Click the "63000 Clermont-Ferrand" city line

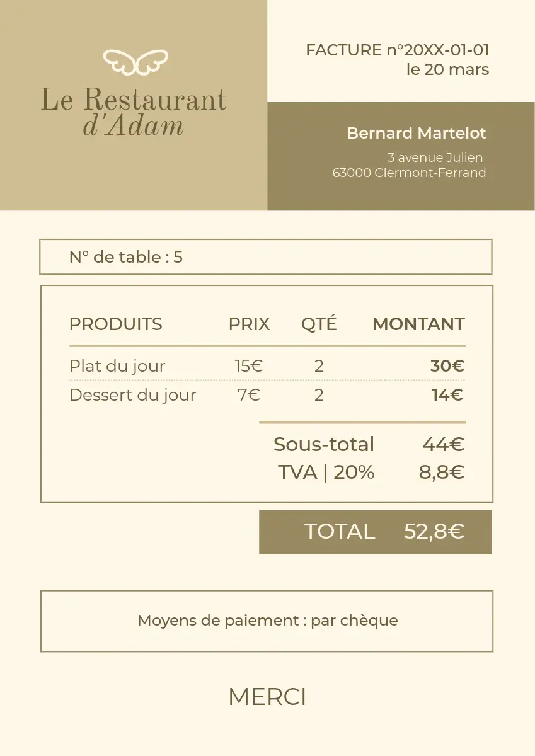tap(410, 173)
